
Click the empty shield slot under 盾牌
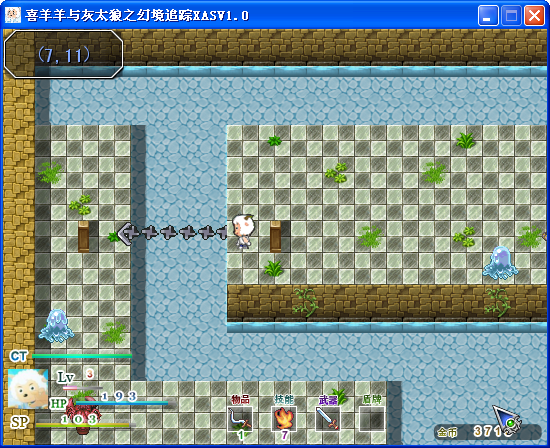(372, 419)
